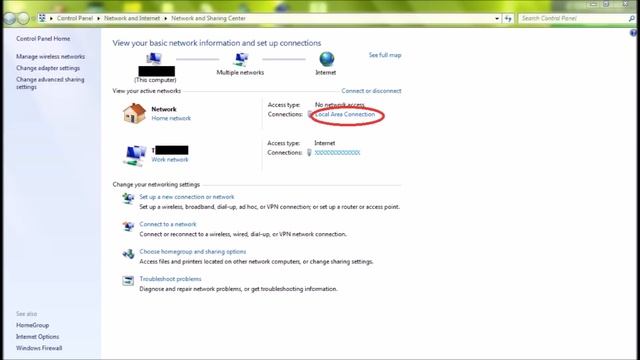Click the adapter icon beside Local Area Connection

pos(310,114)
